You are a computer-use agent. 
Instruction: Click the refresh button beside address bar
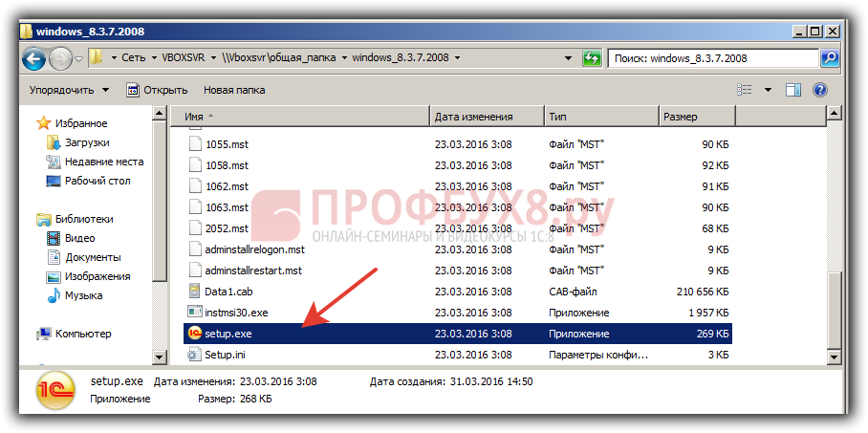pos(592,58)
